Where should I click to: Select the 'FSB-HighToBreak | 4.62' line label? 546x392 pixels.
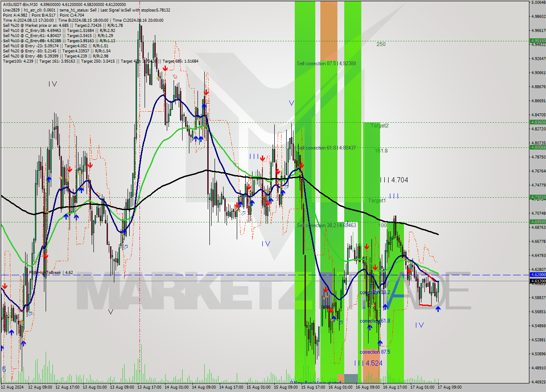[x=51, y=272]
